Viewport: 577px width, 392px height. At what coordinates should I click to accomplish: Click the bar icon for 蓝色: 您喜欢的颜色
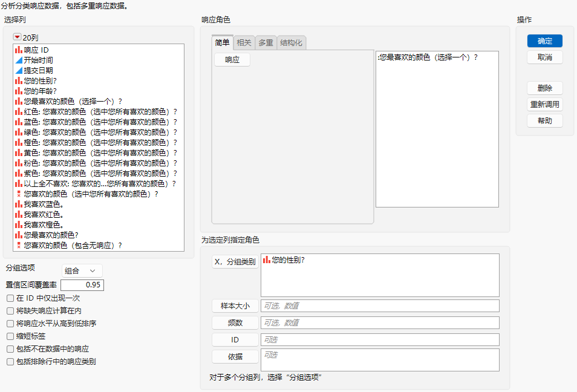pyautogui.click(x=18, y=122)
